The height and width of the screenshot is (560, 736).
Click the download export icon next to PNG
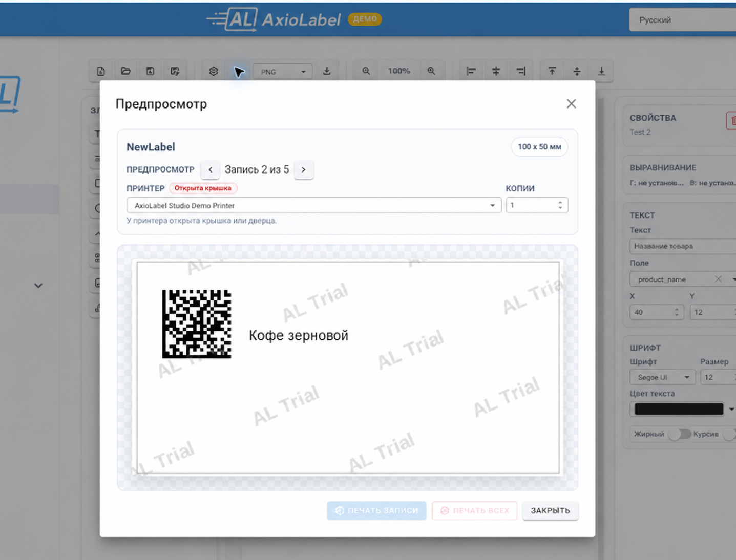327,71
